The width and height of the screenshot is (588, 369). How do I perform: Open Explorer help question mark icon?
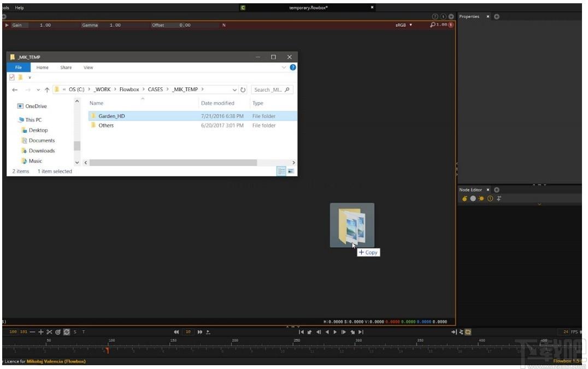click(293, 68)
